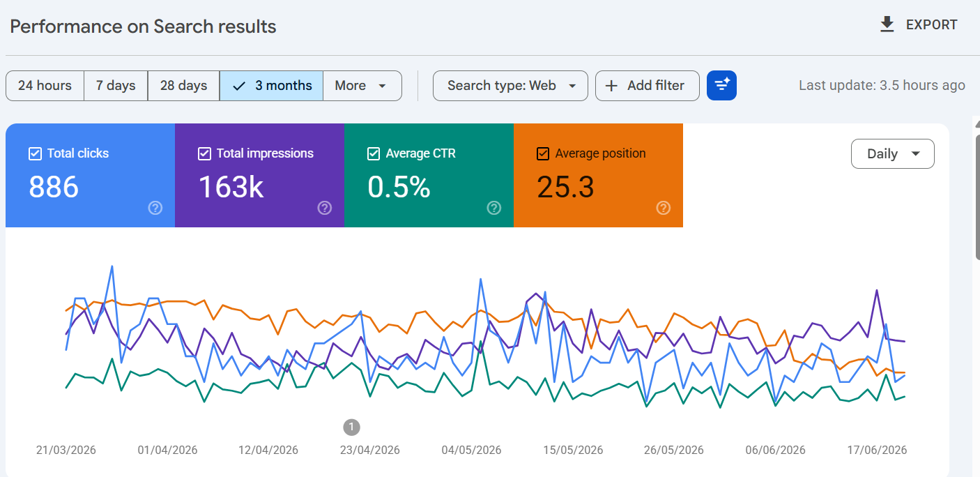Click the 12/04/2026 axis date label
Viewport: 980px width, 477px height.
click(268, 450)
